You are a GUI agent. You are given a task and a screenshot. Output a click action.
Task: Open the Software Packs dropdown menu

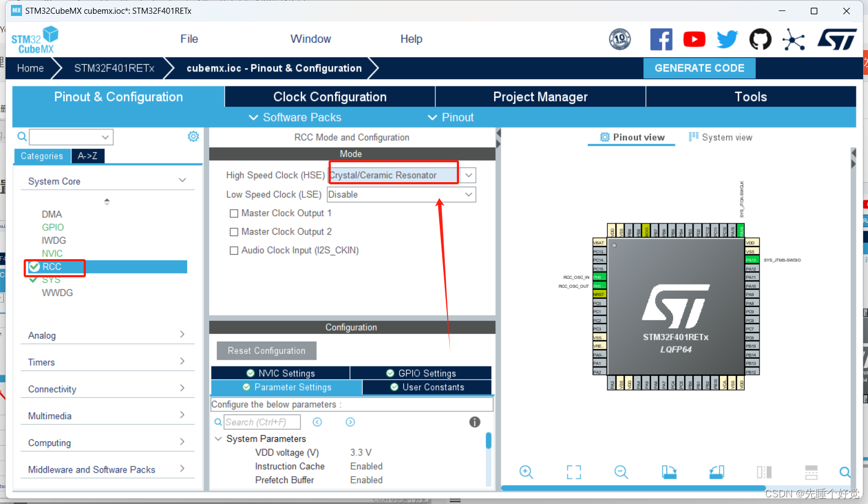295,117
